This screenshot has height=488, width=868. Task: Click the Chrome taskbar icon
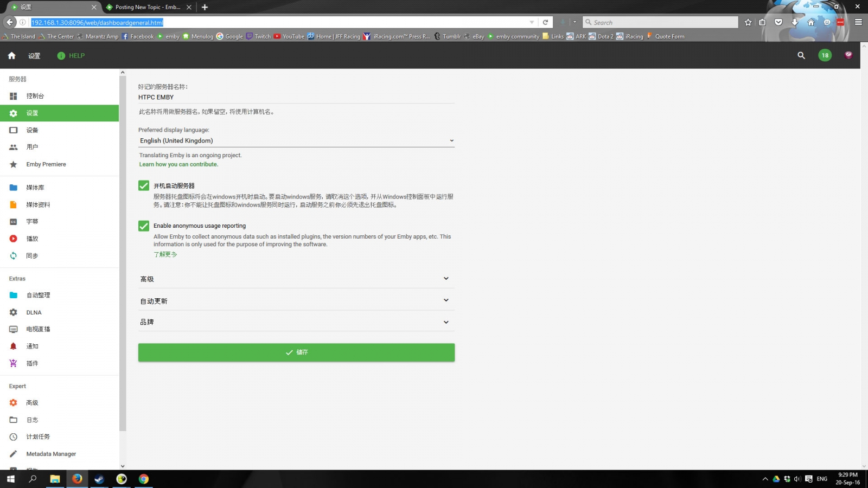point(144,479)
